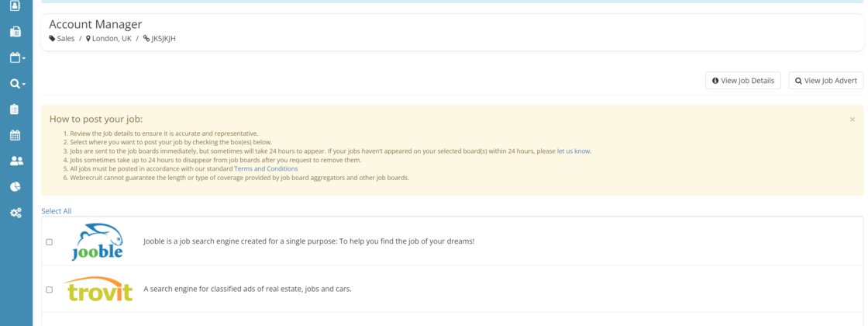The image size is (868, 326).
Task: Tick the Trovit job board checkbox
Action: pyautogui.click(x=50, y=290)
